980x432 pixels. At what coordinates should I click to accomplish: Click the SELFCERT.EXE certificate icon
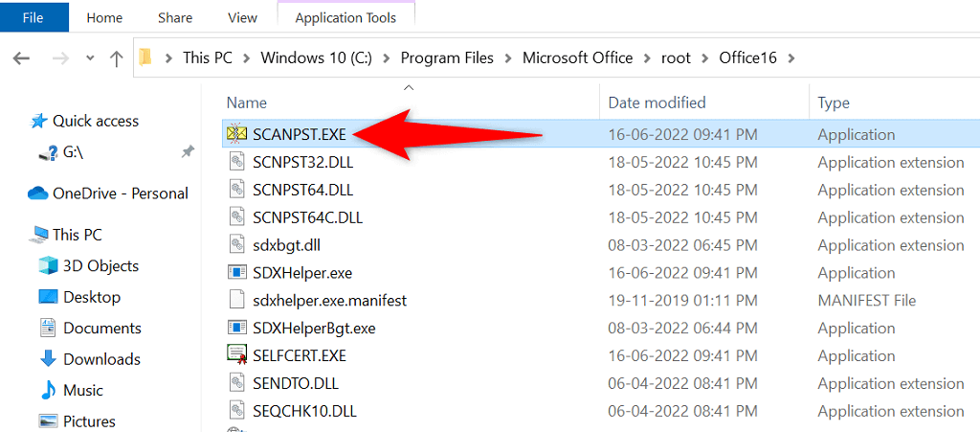click(x=236, y=355)
